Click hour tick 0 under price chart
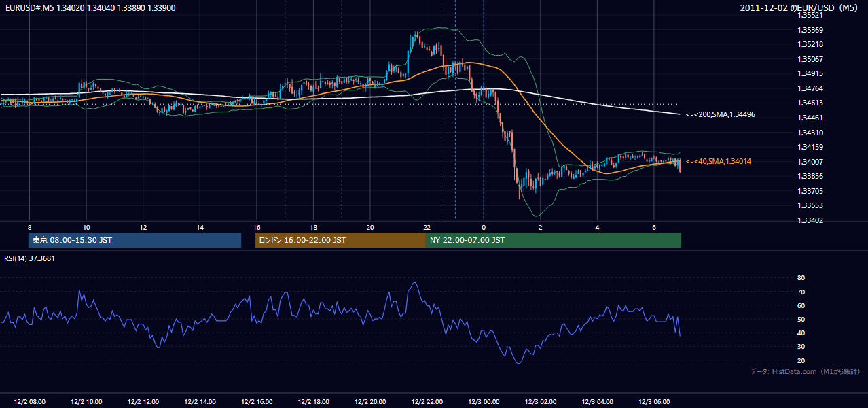Viewport: 868px width, 408px height. (x=484, y=227)
